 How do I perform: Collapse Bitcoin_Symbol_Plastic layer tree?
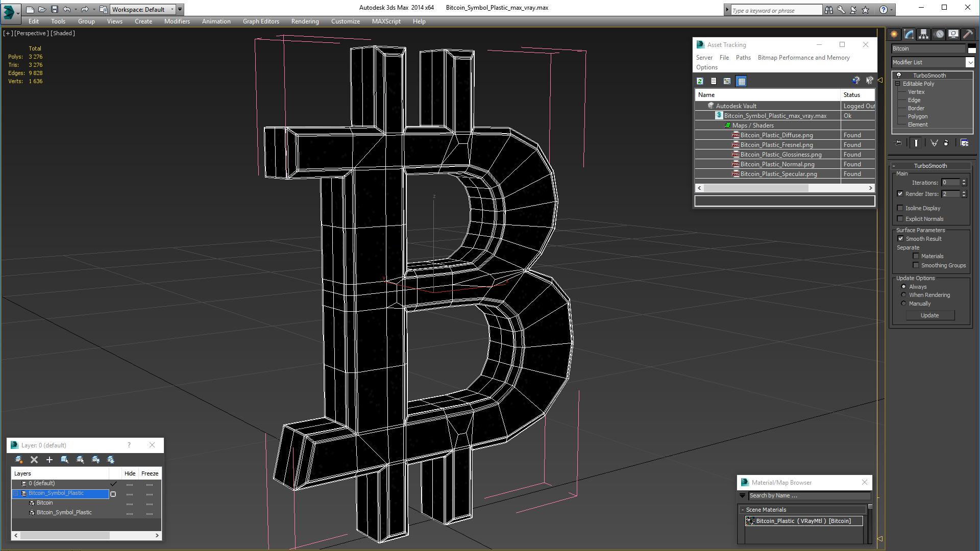tap(16, 493)
